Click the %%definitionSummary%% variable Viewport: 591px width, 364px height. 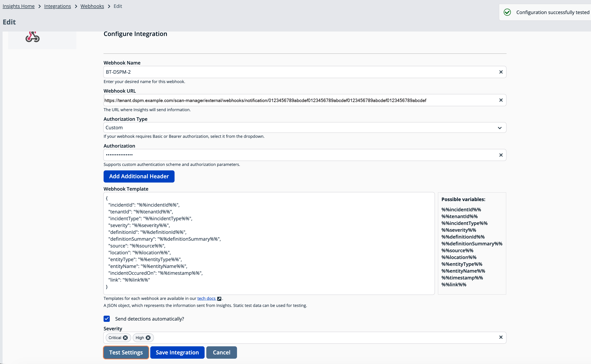tap(472, 244)
